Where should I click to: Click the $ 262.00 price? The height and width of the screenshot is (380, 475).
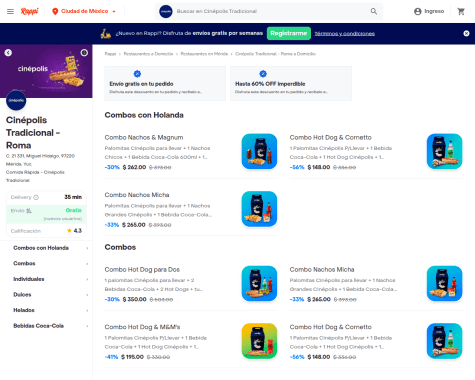(134, 167)
